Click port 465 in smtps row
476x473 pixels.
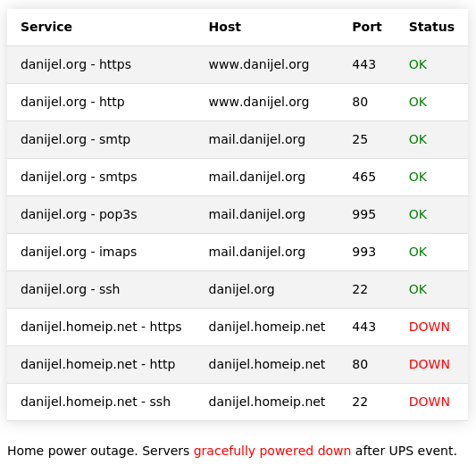[363, 177]
